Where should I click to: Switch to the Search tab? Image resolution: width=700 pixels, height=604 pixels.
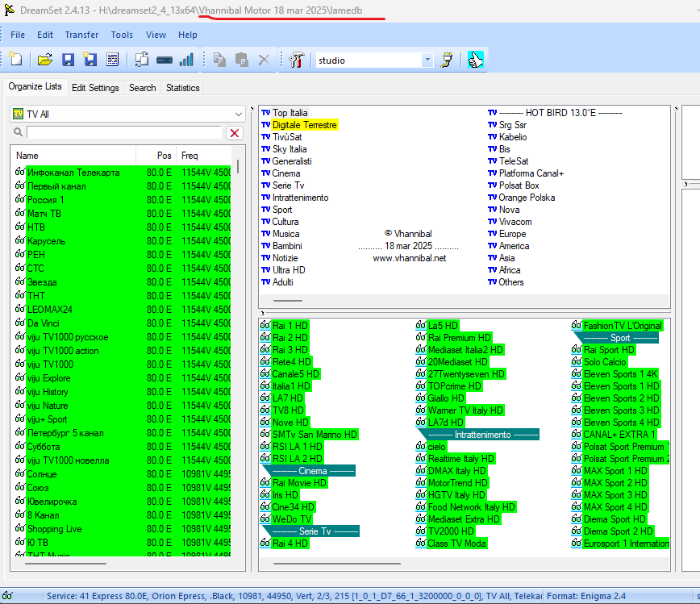click(143, 88)
